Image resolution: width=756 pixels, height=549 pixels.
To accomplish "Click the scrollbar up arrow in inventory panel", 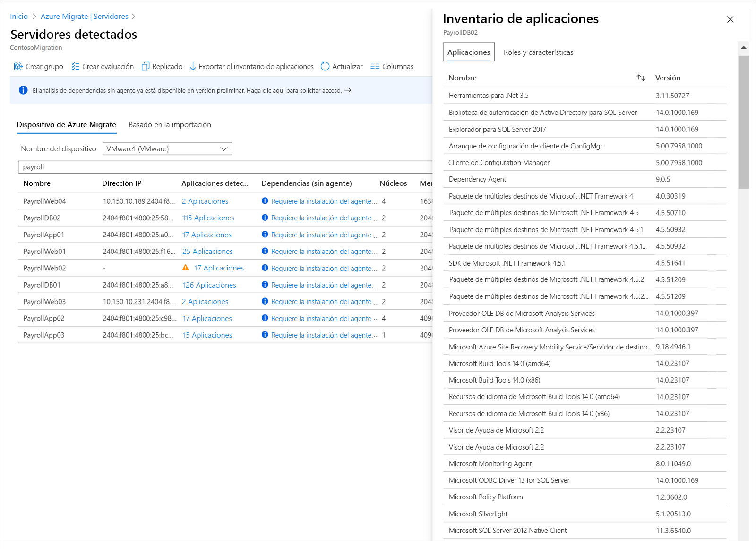I will tap(744, 48).
